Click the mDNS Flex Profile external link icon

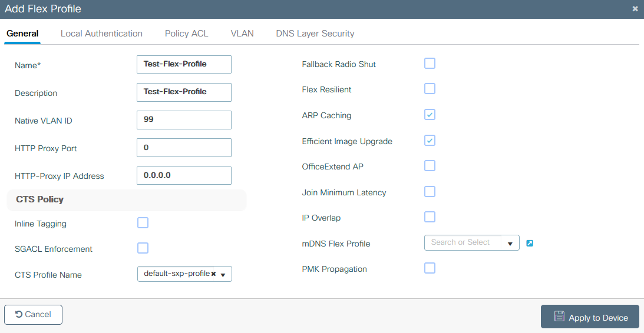coord(530,243)
